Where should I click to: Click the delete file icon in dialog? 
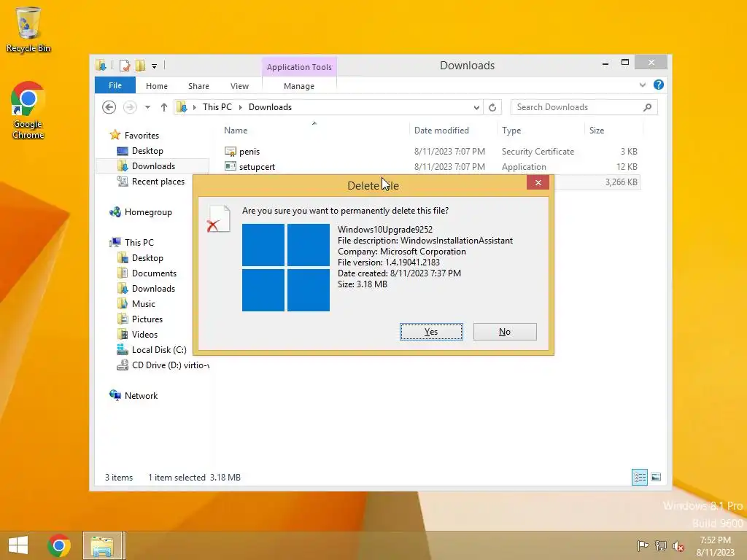coord(219,219)
